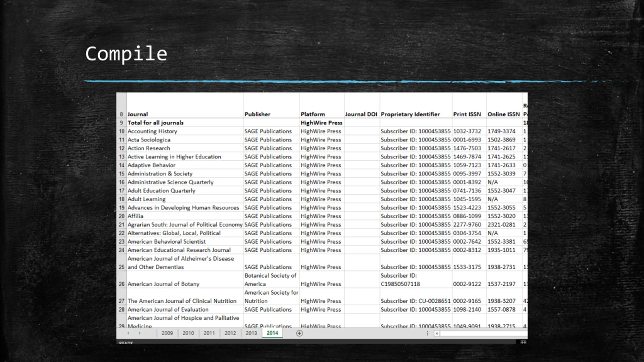Screen dimensions: 644x362
Task: Add a new sheet with plus icon
Action: click(x=299, y=333)
